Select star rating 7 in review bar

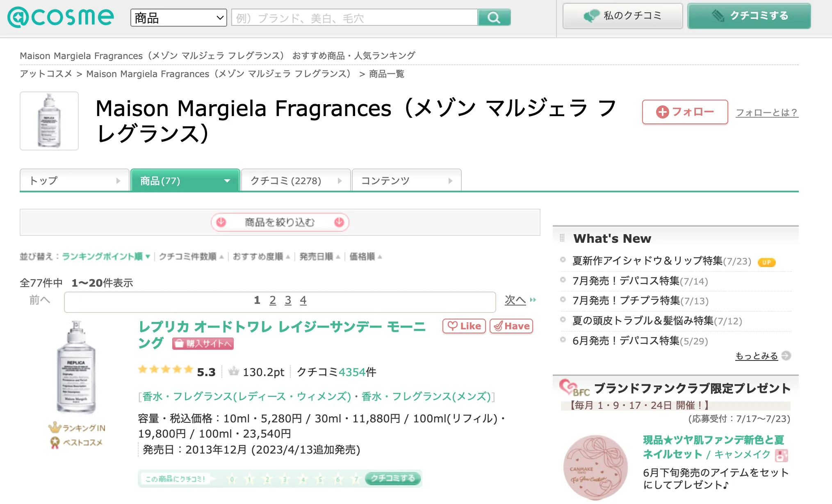(x=356, y=479)
